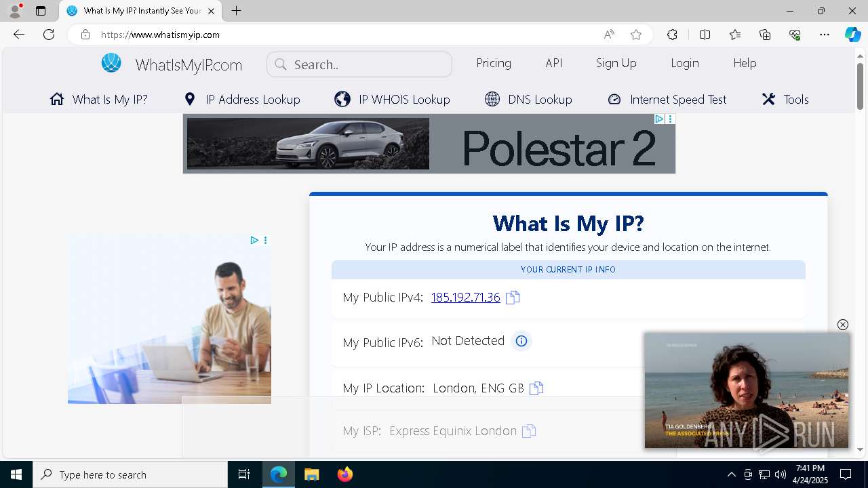Open IP Address Lookup page
Viewport: 868px width, 488px height.
point(242,99)
